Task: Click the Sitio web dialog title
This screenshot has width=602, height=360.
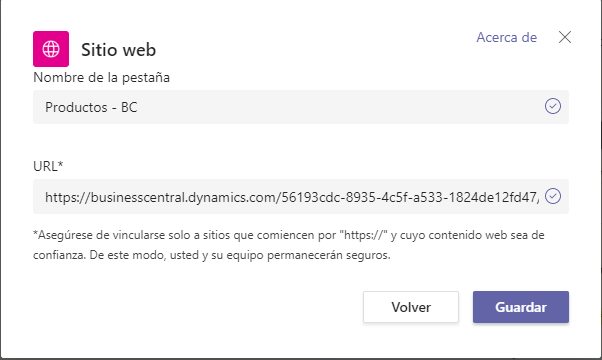Action: (118, 50)
